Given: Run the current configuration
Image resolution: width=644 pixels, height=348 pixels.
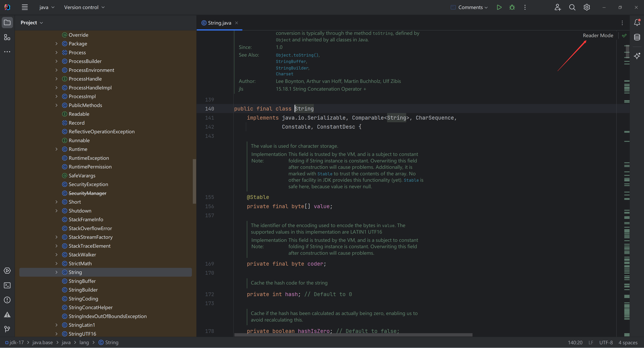Looking at the screenshot, I should tap(499, 7).
